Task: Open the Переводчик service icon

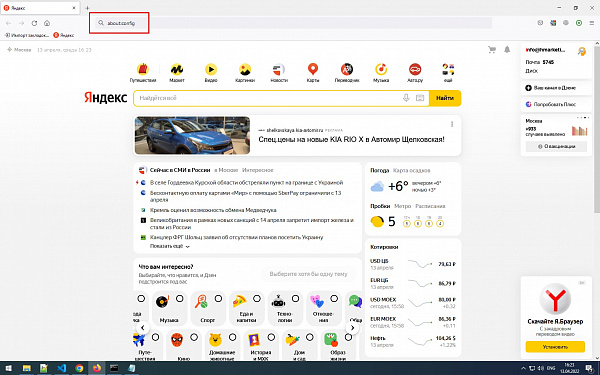Action: [x=347, y=69]
